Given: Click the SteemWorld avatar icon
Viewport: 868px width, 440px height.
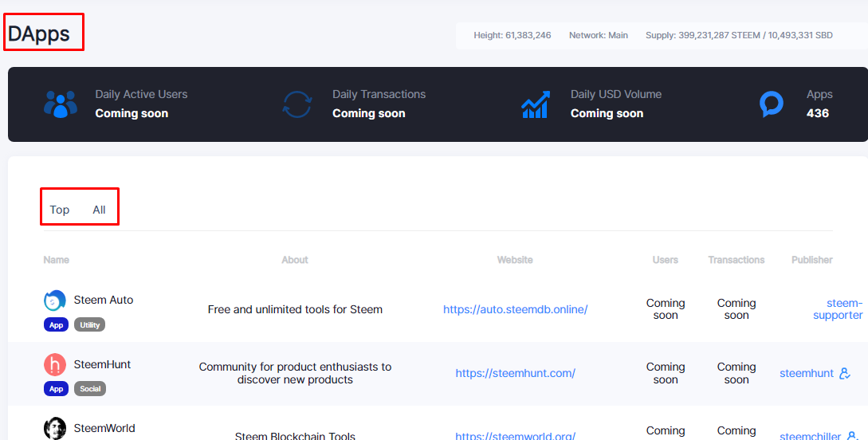Looking at the screenshot, I should pyautogui.click(x=55, y=428).
